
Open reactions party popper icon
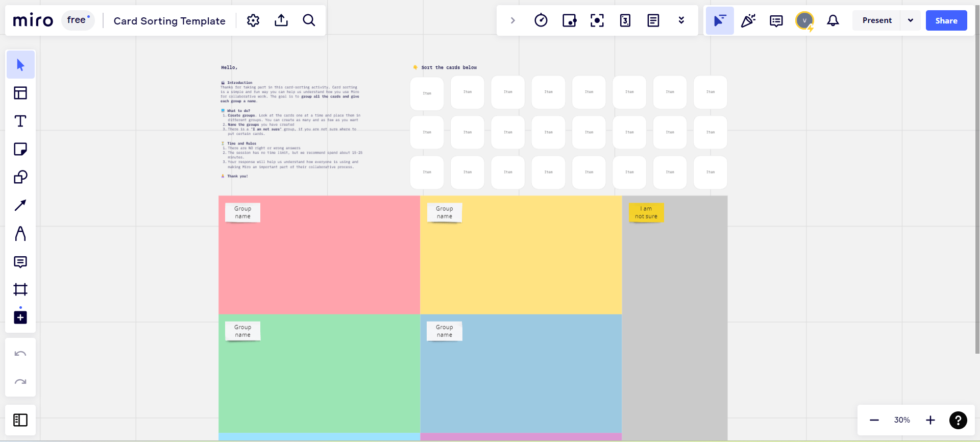tap(748, 20)
